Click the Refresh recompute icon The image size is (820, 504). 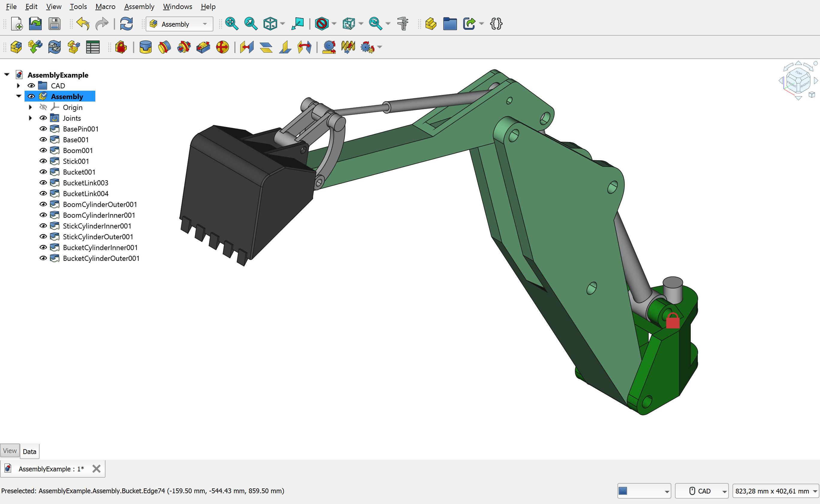tap(126, 24)
